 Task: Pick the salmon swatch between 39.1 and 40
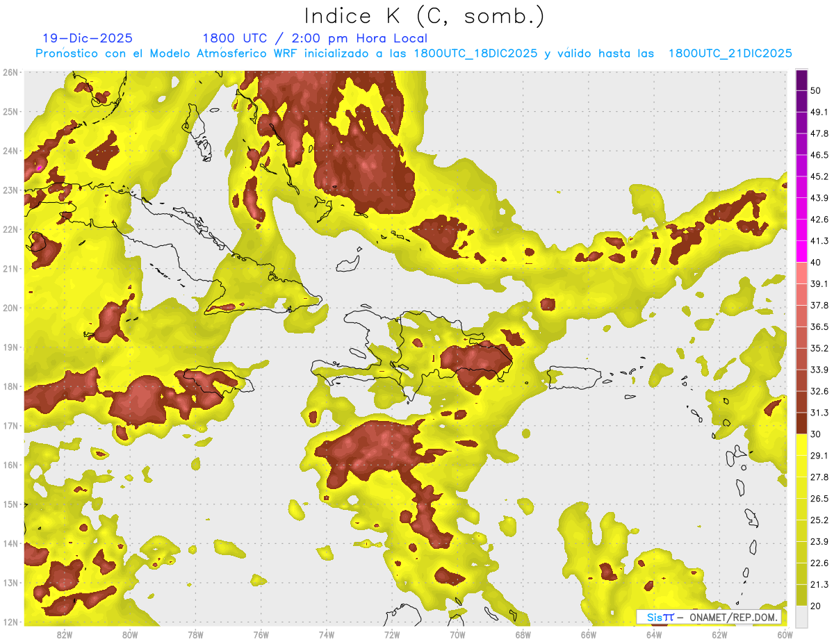(801, 274)
